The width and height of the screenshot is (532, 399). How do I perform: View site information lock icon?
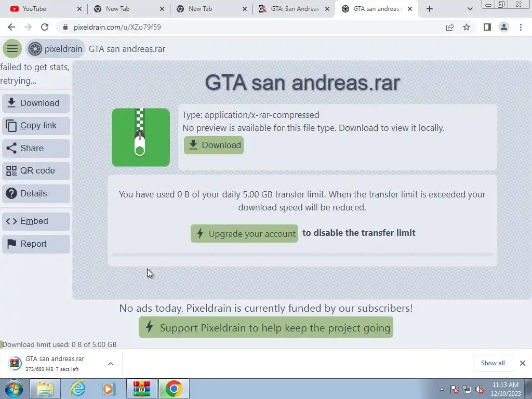click(65, 27)
